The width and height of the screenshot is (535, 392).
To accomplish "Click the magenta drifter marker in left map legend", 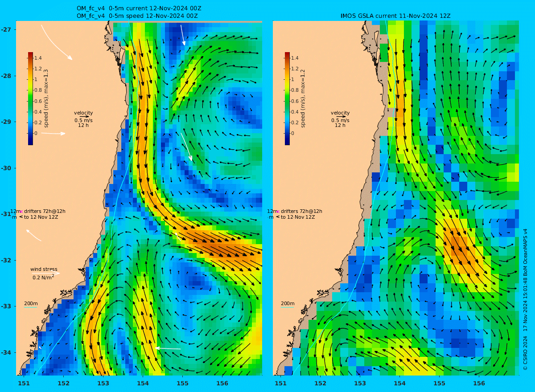I will pos(21,212).
